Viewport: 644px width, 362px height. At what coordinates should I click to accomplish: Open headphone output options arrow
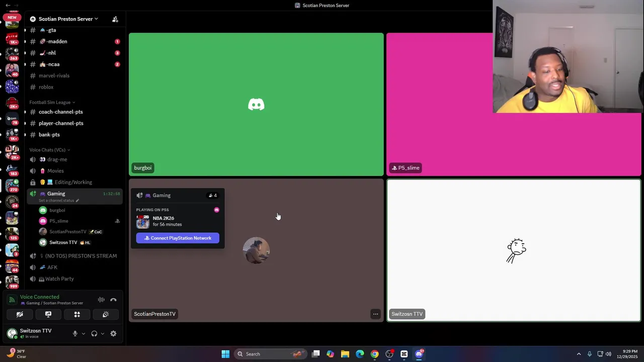coord(103,333)
